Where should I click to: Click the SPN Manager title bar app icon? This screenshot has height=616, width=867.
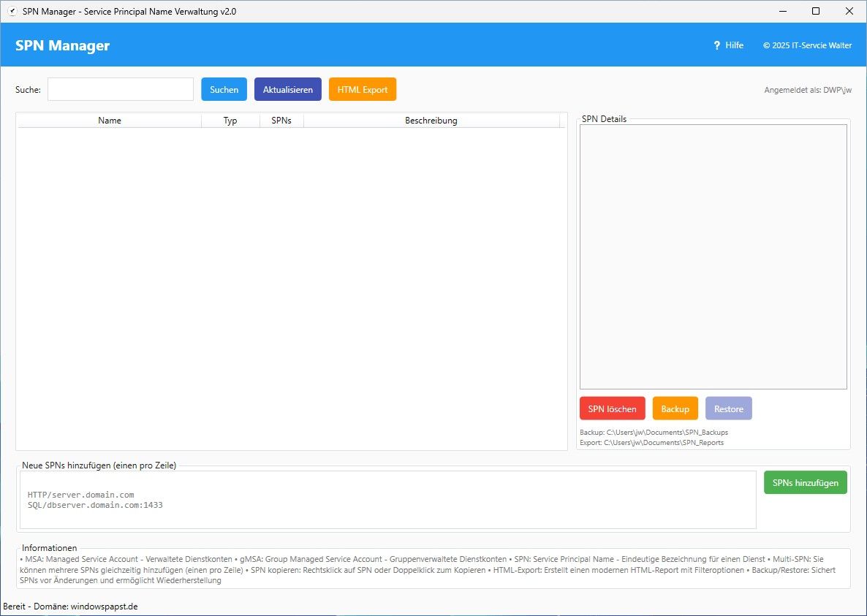click(12, 12)
